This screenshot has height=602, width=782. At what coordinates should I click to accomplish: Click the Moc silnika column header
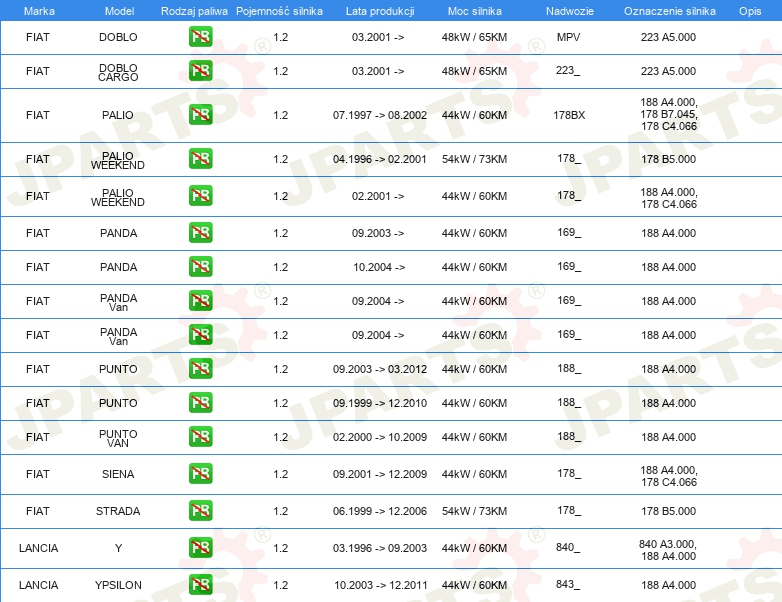click(475, 11)
